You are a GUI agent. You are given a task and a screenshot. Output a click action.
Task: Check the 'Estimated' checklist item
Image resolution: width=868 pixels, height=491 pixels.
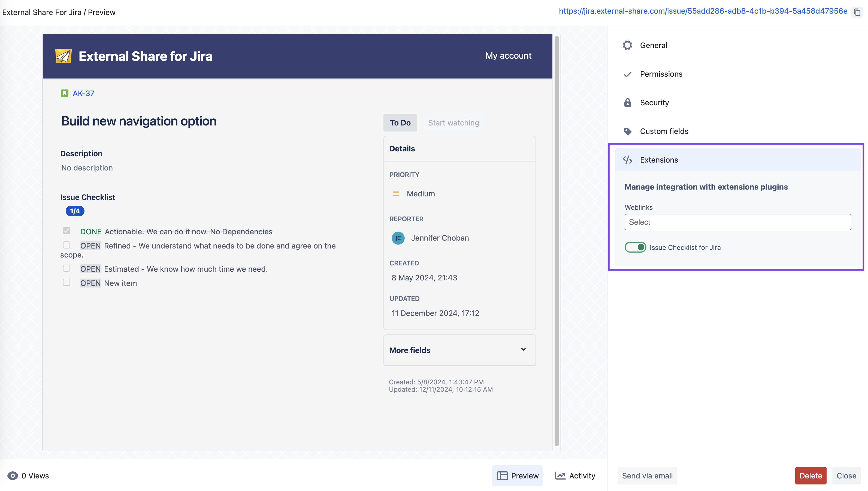click(66, 268)
